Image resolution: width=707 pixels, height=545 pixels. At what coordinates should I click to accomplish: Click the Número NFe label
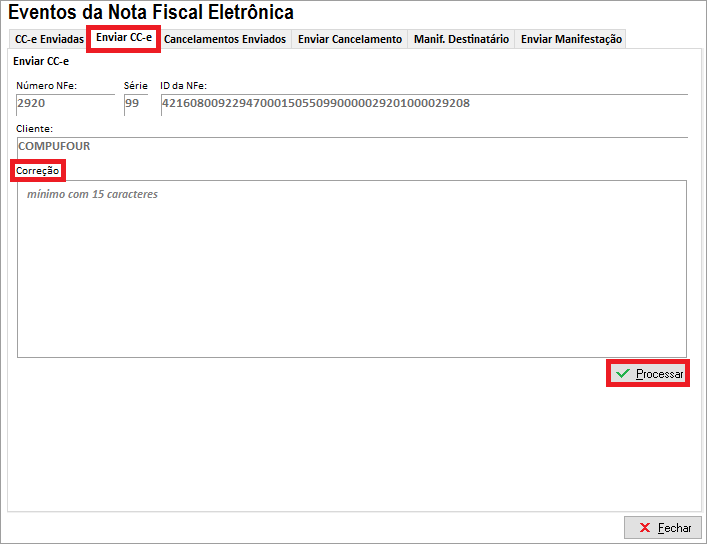[46, 86]
